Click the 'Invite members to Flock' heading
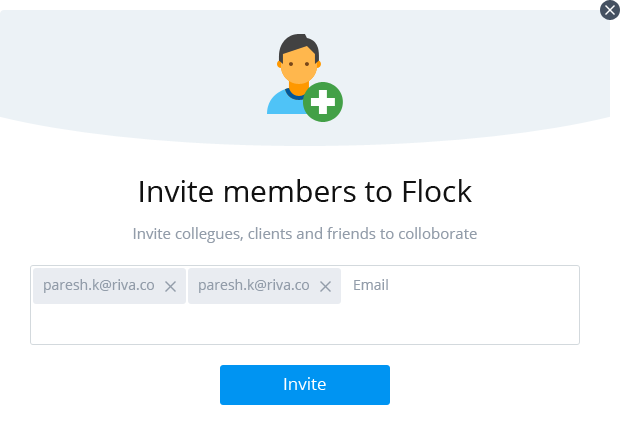This screenshot has width=620, height=445. click(304, 191)
